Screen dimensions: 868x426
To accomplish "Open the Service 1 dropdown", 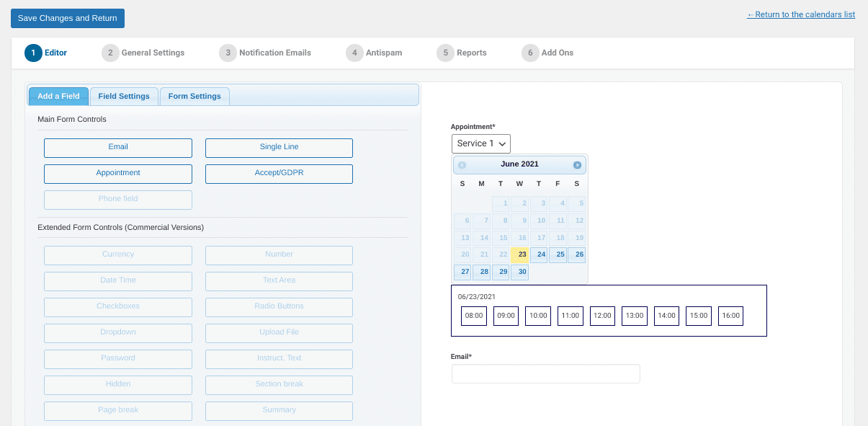I will [x=481, y=143].
